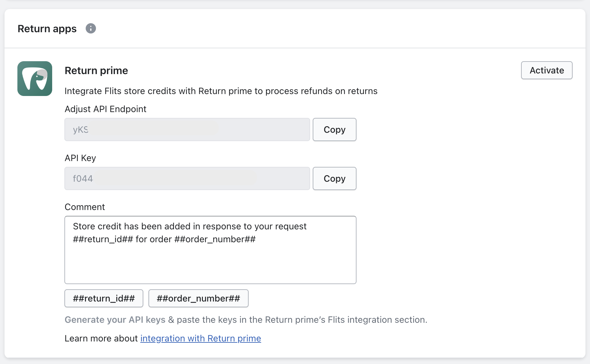The height and width of the screenshot is (364, 590).
Task: Open the Generate your API keys link
Action: (115, 320)
